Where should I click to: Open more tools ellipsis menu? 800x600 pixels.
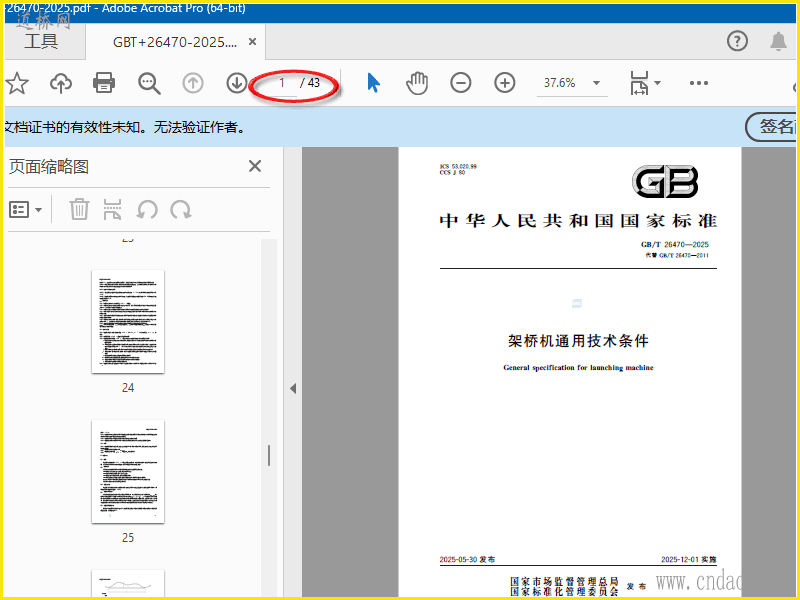[x=698, y=83]
